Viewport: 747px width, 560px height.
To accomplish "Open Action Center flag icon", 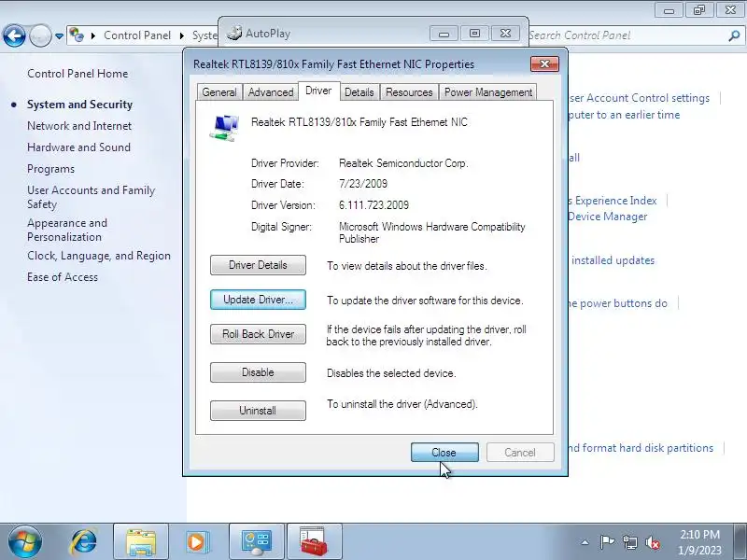I will [x=607, y=542].
